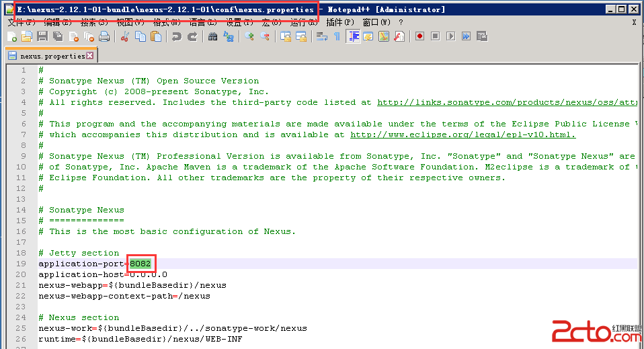Image resolution: width=644 pixels, height=349 pixels.
Task: Close the Notepad++ window
Action: point(634,9)
